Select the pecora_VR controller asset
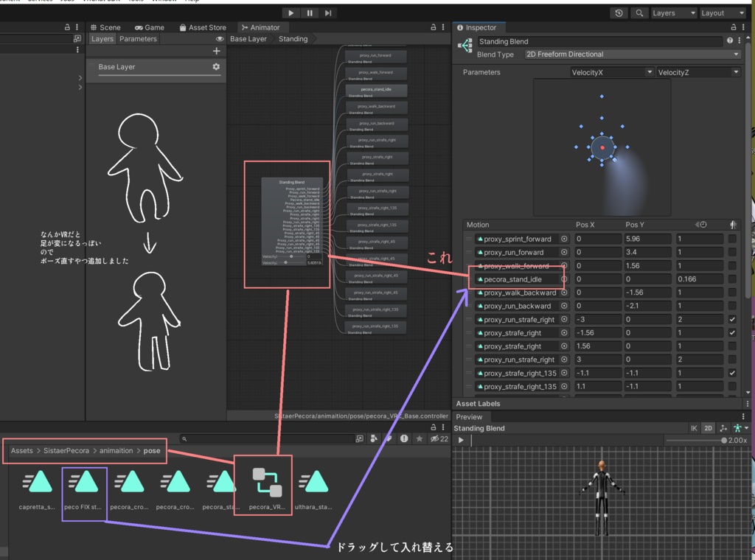Image resolution: width=755 pixels, height=560 pixels. (267, 487)
